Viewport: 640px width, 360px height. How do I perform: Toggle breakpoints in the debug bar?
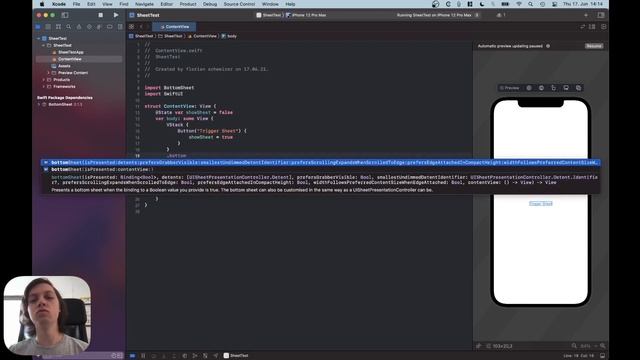pos(132,356)
